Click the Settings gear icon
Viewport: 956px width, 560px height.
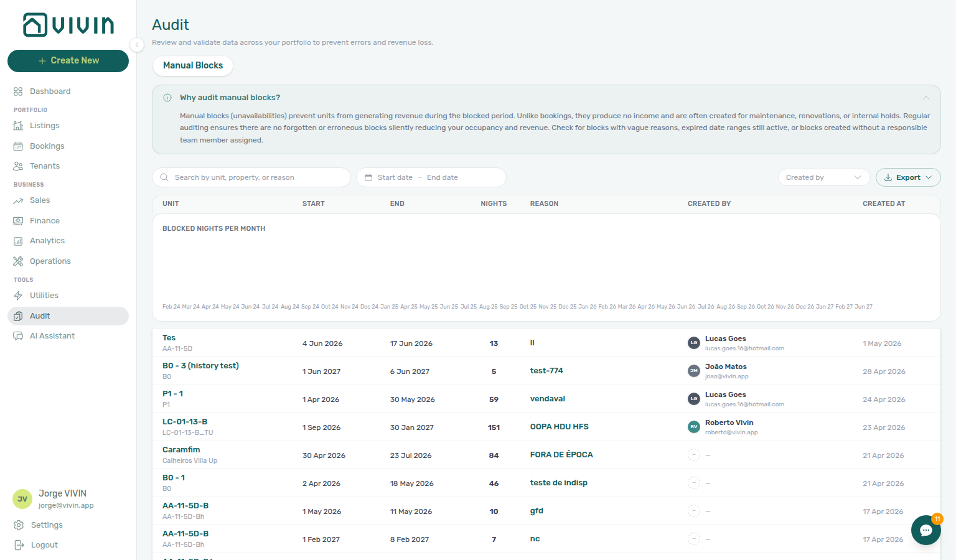[19, 525]
